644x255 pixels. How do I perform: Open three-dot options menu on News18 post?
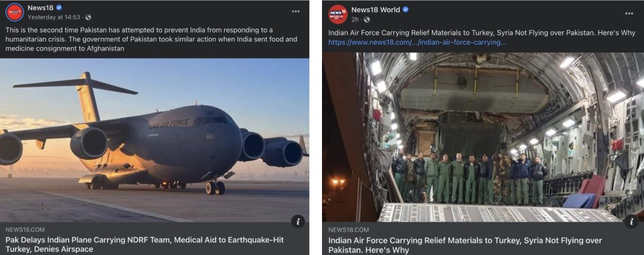296,11
